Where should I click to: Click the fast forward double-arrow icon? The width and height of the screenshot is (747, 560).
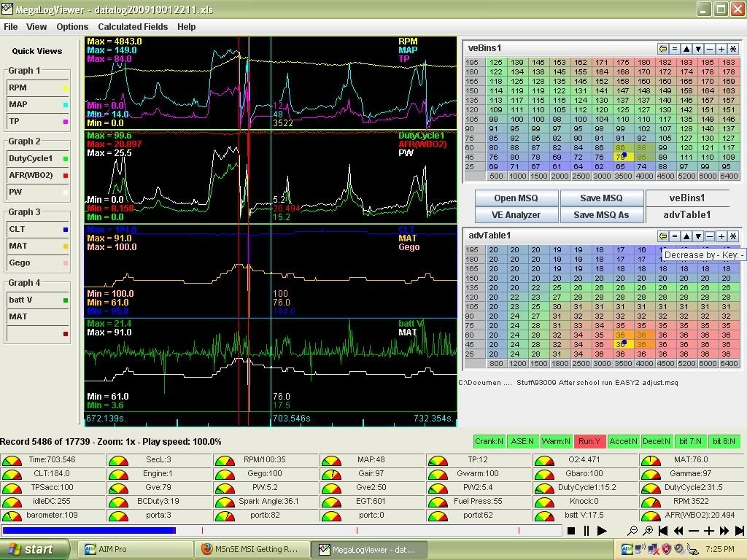point(724,532)
